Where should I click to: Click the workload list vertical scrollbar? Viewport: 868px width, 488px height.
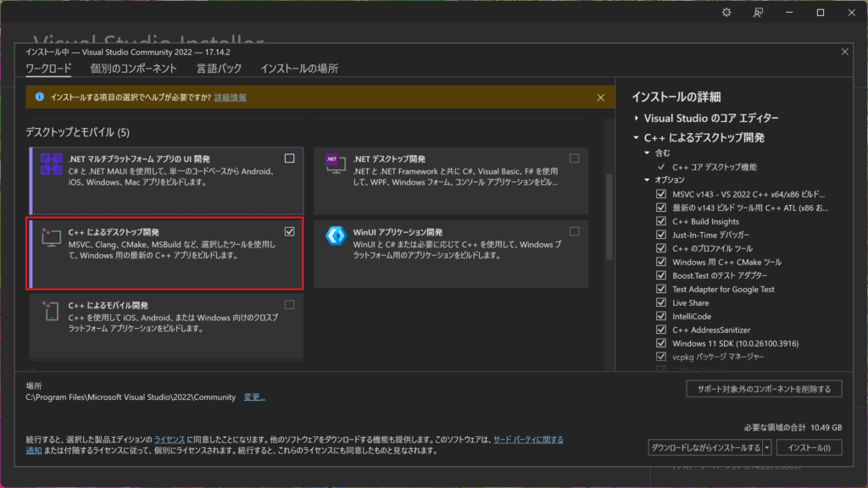point(609,217)
